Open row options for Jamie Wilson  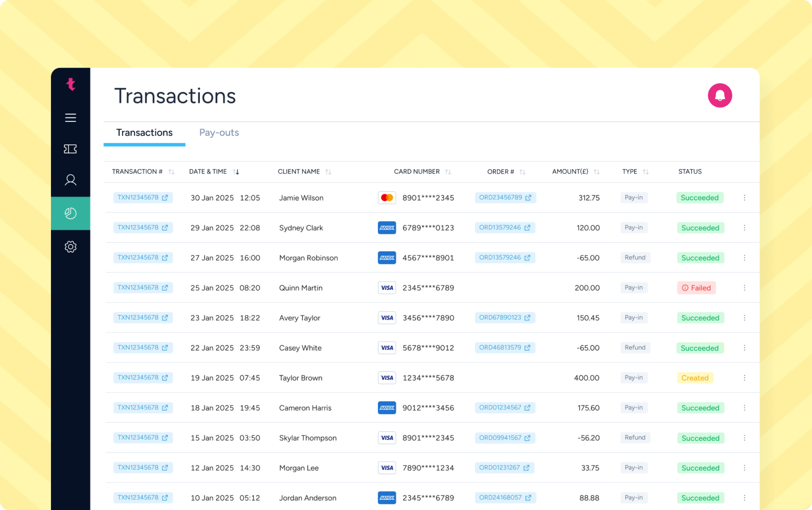coord(744,198)
